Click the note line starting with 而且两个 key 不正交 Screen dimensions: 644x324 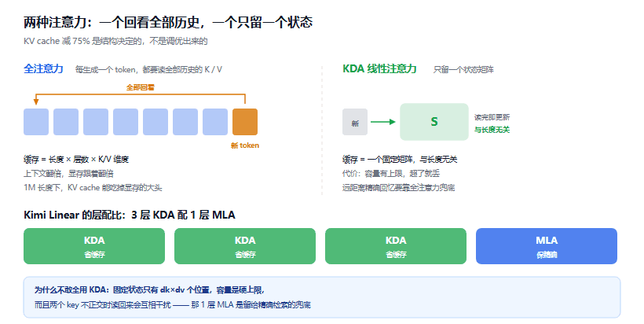click(173, 304)
